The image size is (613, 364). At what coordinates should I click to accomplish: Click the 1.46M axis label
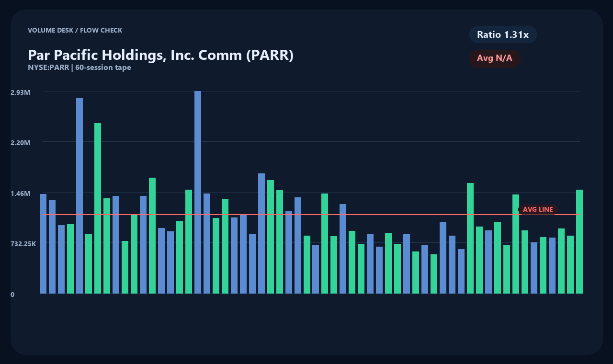20,193
